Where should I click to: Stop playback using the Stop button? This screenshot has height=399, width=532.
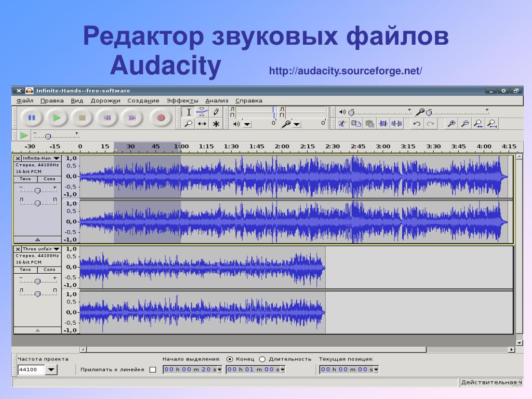82,118
